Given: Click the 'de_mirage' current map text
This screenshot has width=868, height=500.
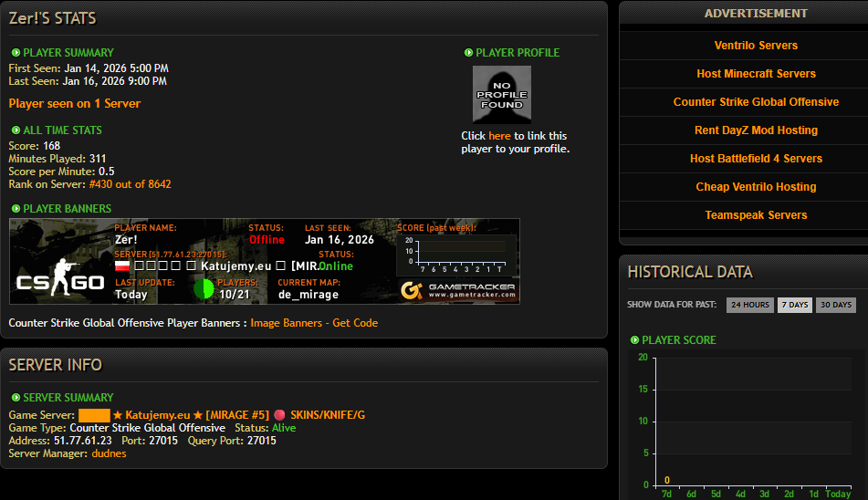Looking at the screenshot, I should click(x=309, y=294).
